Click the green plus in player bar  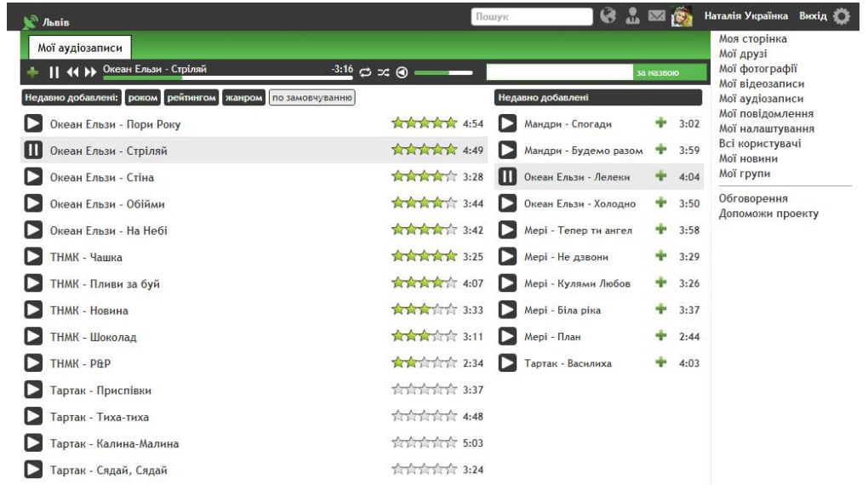(32, 72)
